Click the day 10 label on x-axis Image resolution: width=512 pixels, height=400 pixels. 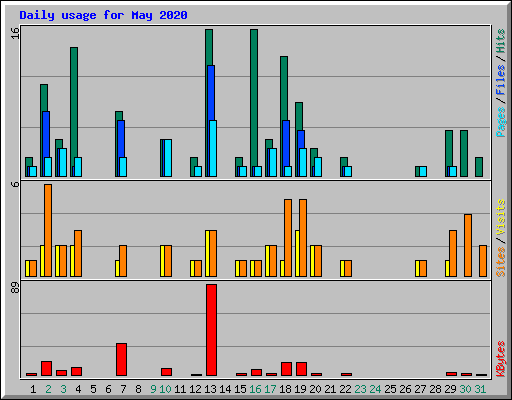165,389
